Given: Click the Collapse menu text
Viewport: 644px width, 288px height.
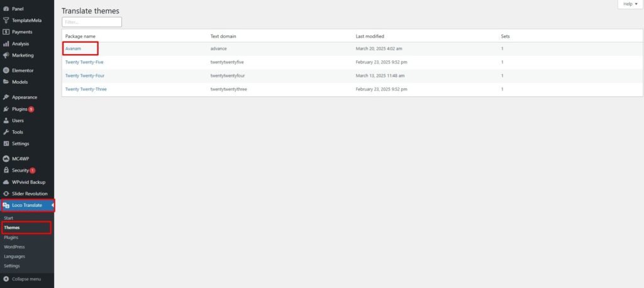Looking at the screenshot, I should click(x=26, y=279).
